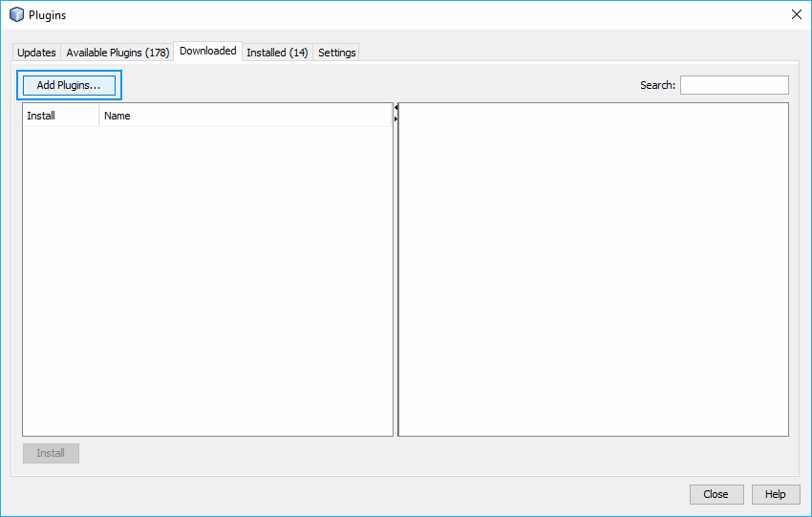Focus the Search text field
This screenshot has height=517, width=812.
point(734,85)
